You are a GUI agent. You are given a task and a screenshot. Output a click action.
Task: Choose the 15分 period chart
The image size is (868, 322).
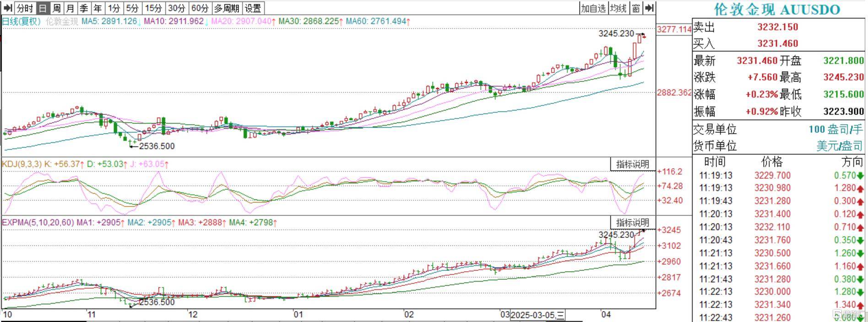pos(153,8)
